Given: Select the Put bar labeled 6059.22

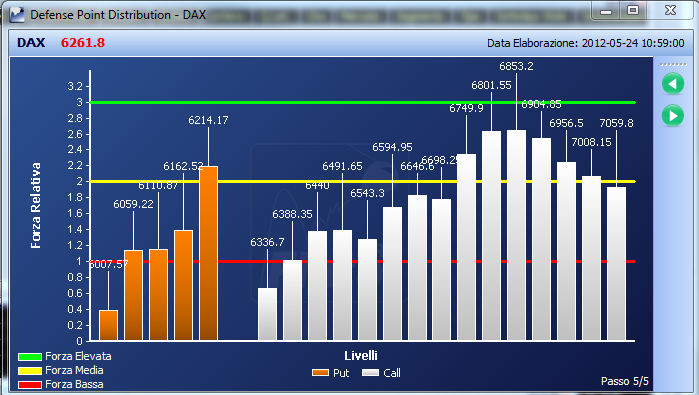Looking at the screenshot, I should coord(133,295).
